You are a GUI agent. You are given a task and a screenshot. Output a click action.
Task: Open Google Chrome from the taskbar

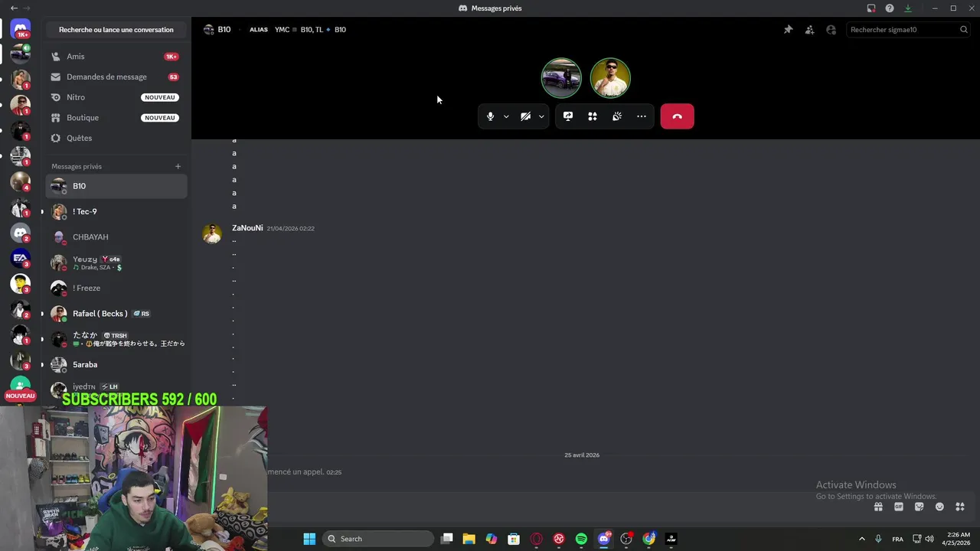point(648,539)
